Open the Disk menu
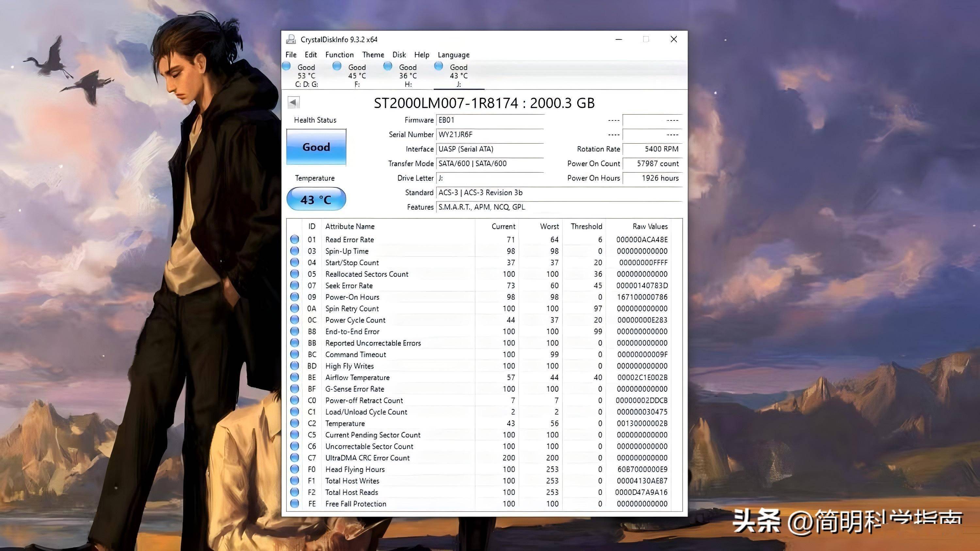The width and height of the screenshot is (980, 551). tap(399, 55)
